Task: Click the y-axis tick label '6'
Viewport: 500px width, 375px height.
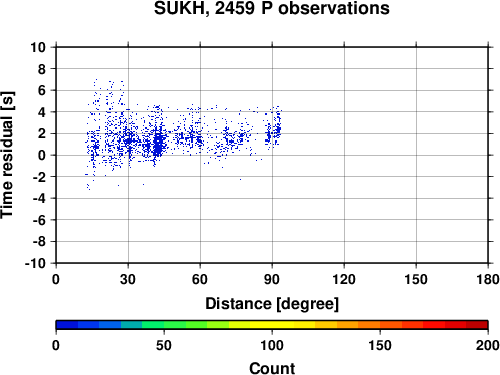Action: [42, 90]
